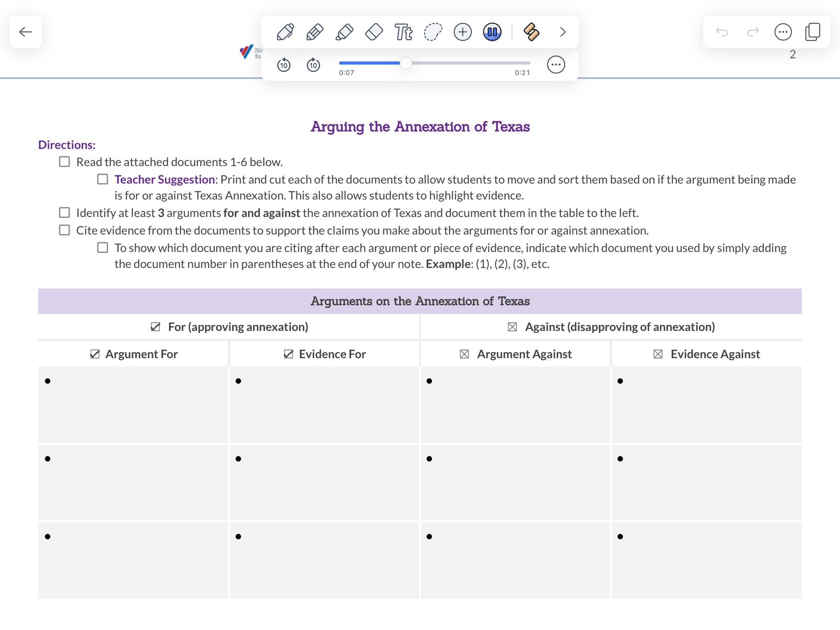
Task: Go back using the arrow button
Action: point(25,32)
